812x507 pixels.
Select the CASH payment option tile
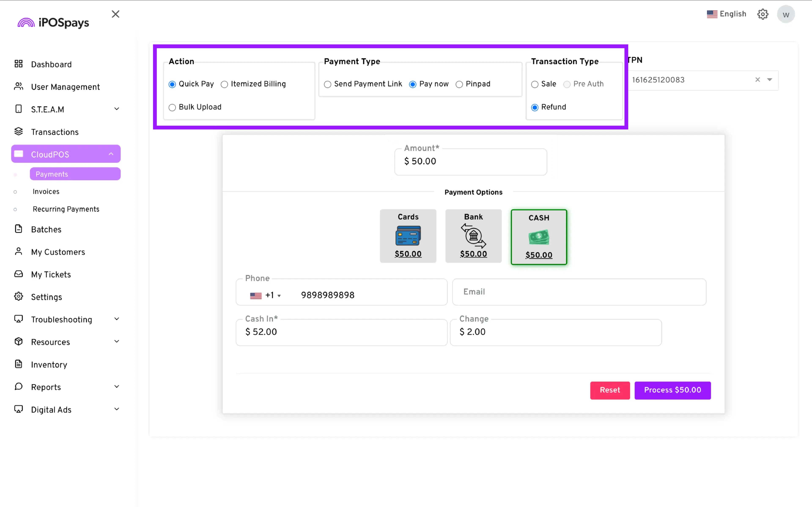pos(539,237)
